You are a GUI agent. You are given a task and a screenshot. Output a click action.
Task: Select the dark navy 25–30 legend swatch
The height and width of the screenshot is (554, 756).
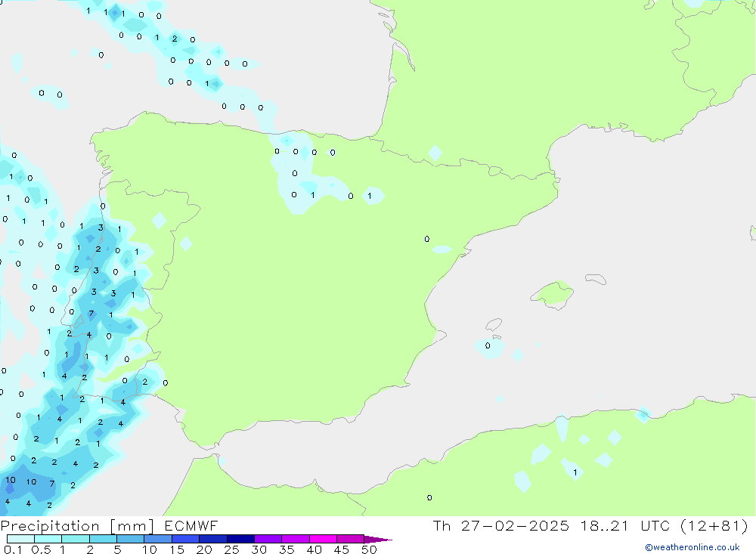240,539
